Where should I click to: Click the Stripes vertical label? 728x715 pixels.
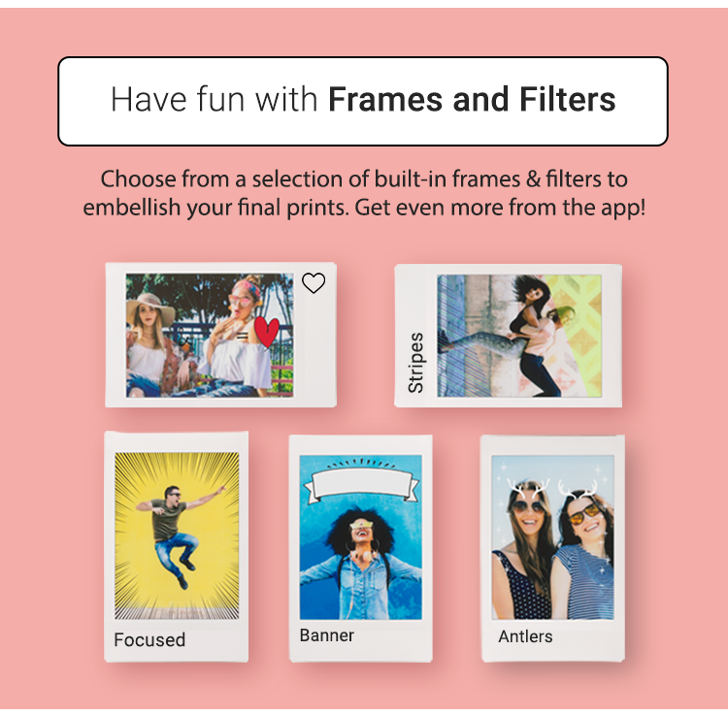coord(415,363)
